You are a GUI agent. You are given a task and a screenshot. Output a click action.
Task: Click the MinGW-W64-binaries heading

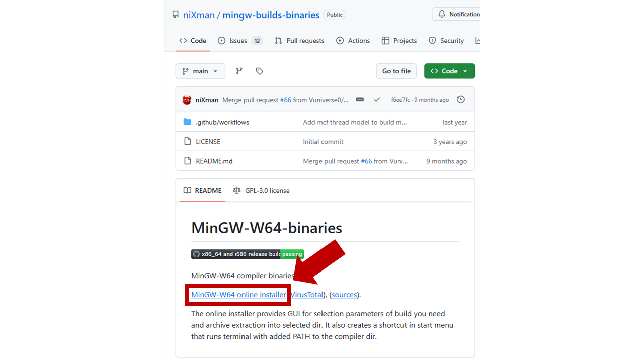267,228
